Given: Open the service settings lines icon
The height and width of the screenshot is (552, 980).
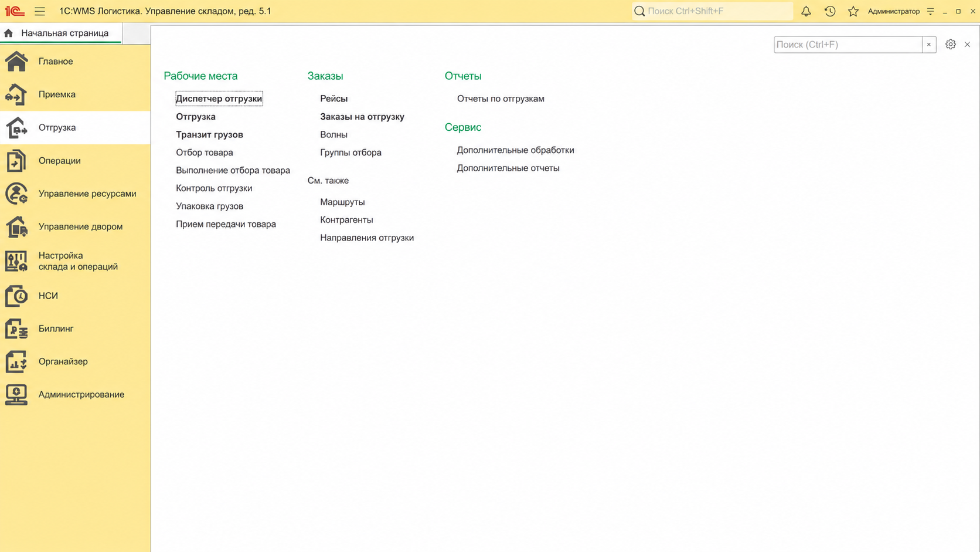Looking at the screenshot, I should (x=930, y=11).
